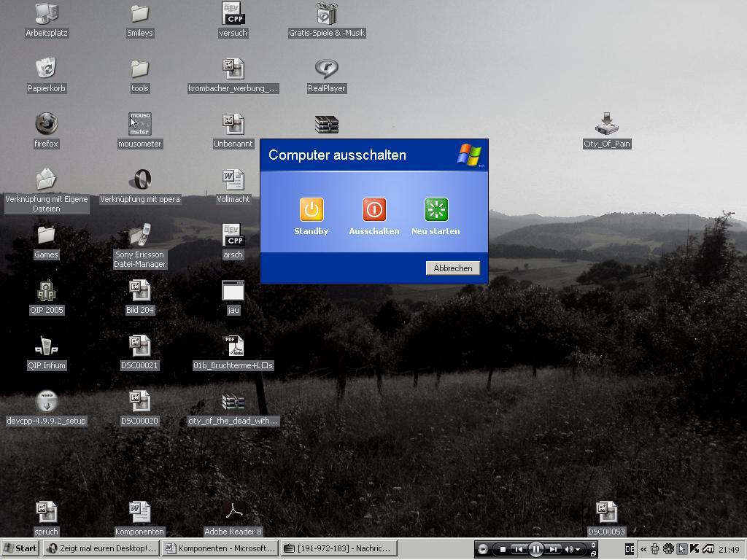This screenshot has width=747, height=560.
Task: Select the firefox desktop icon
Action: [46, 125]
